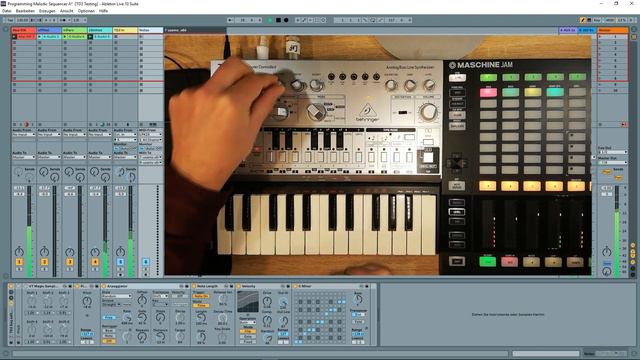The width and height of the screenshot is (640, 360).
Task: Open Audio From dropdown on track 2
Action: click(x=49, y=134)
